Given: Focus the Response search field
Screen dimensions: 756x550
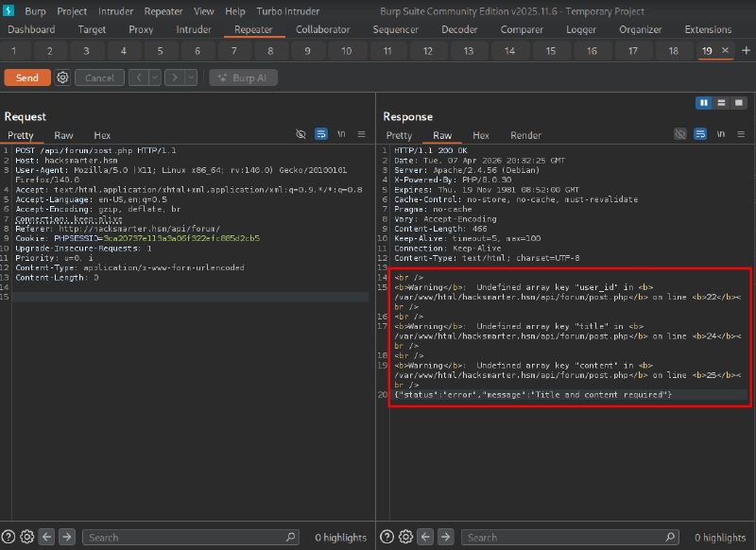Looking at the screenshot, I should (x=570, y=537).
